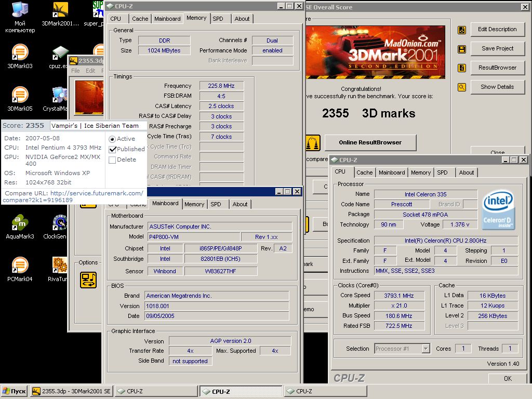Activate the last CPU-Z taskbar item
This screenshot has width=532, height=399.
(325, 391)
